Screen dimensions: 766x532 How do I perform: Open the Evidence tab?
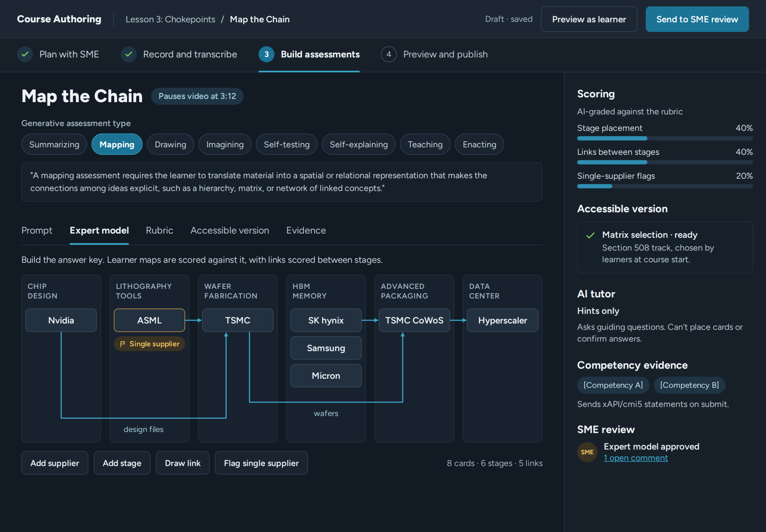click(306, 230)
